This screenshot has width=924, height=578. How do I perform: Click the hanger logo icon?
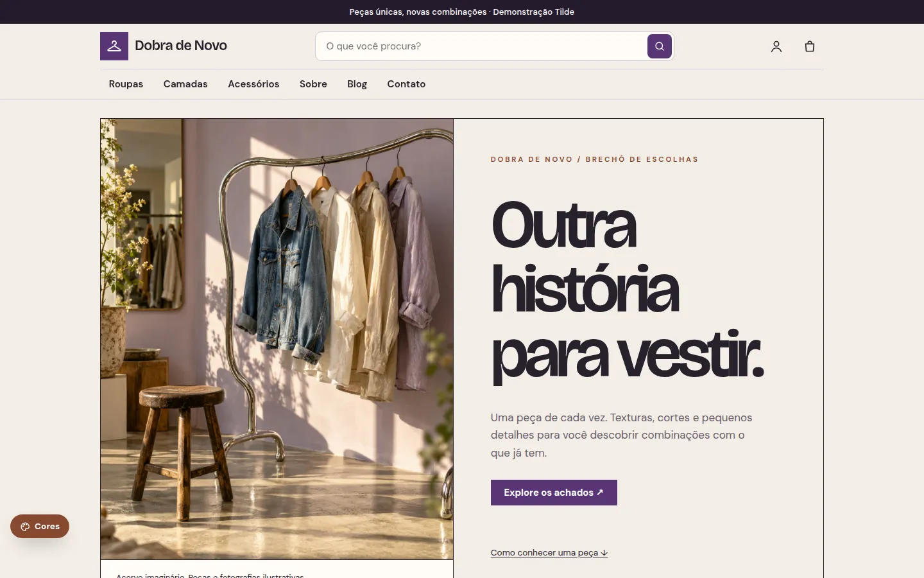coord(114,46)
